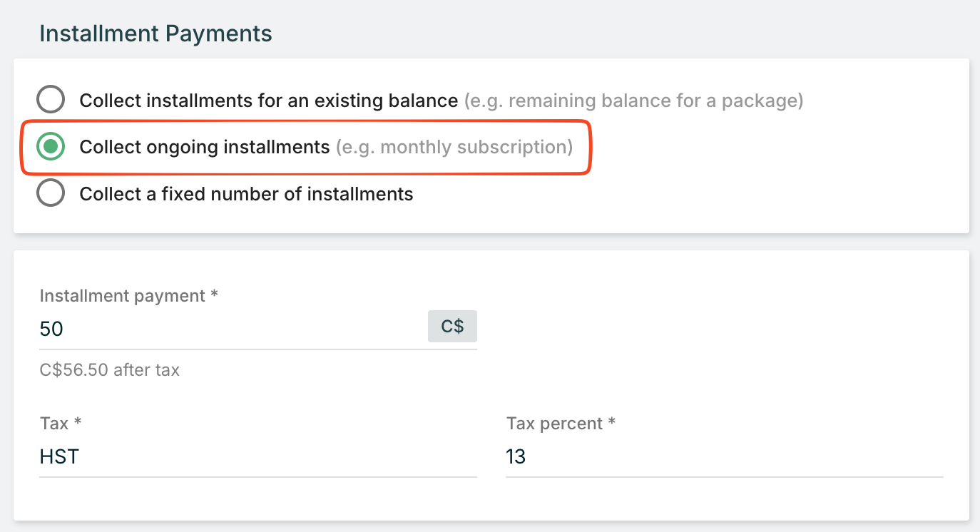Viewport: 980px width, 532px height.
Task: Click the "Collect installments for an existing balance" label
Action: pyautogui.click(x=268, y=101)
